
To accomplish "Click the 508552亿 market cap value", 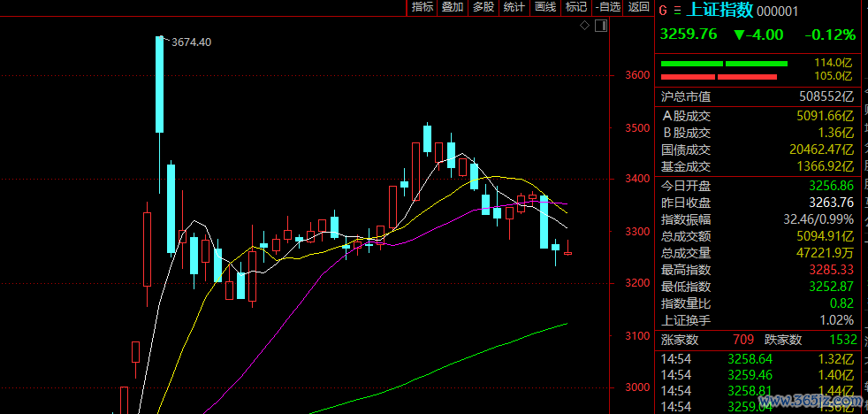I will (826, 97).
